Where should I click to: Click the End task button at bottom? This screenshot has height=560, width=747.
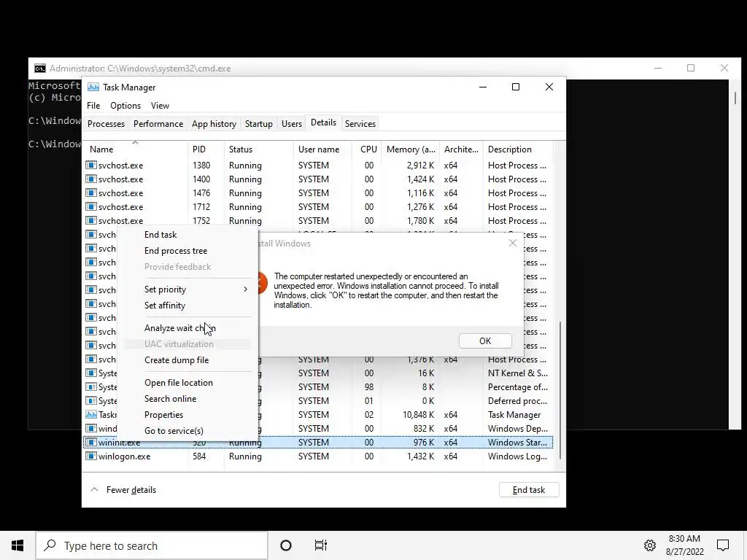tap(529, 489)
